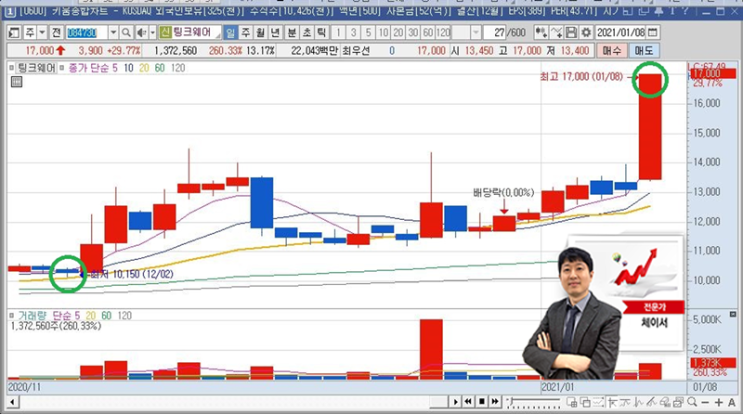
Task: Select the 초 second period toggle
Action: 307,33
